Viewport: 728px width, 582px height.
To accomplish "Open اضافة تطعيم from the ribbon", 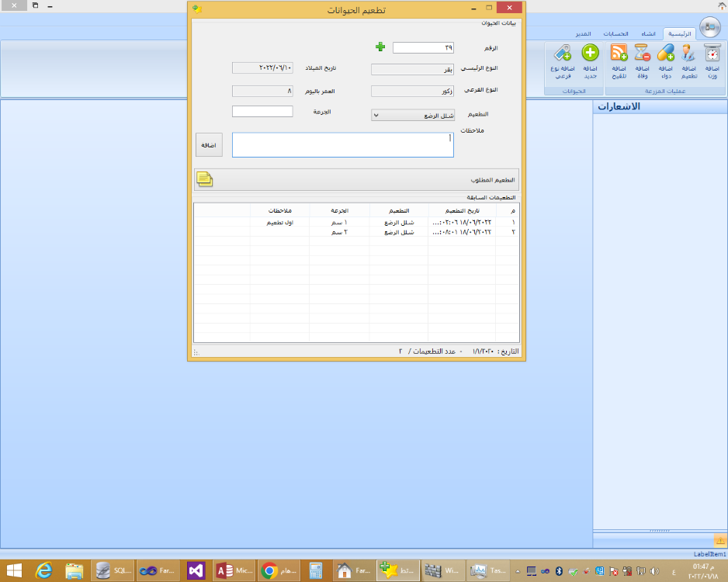I will [x=689, y=54].
